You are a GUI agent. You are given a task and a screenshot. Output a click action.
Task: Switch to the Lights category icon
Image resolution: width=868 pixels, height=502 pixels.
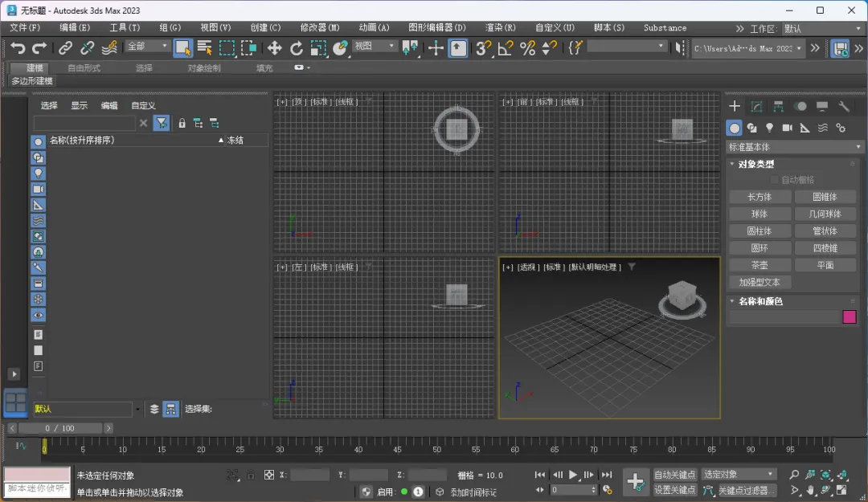tap(769, 128)
